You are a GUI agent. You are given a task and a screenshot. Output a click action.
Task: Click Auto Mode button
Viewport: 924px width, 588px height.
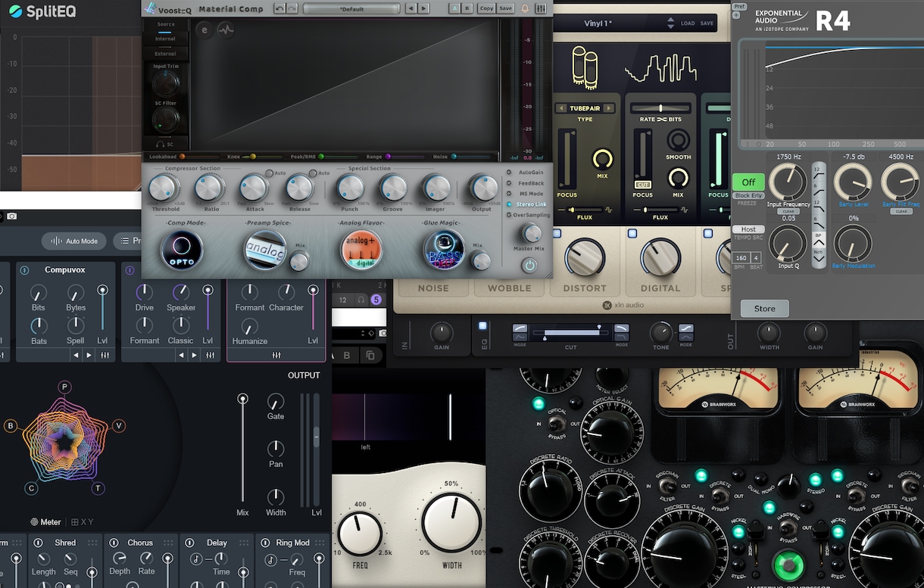(x=74, y=241)
